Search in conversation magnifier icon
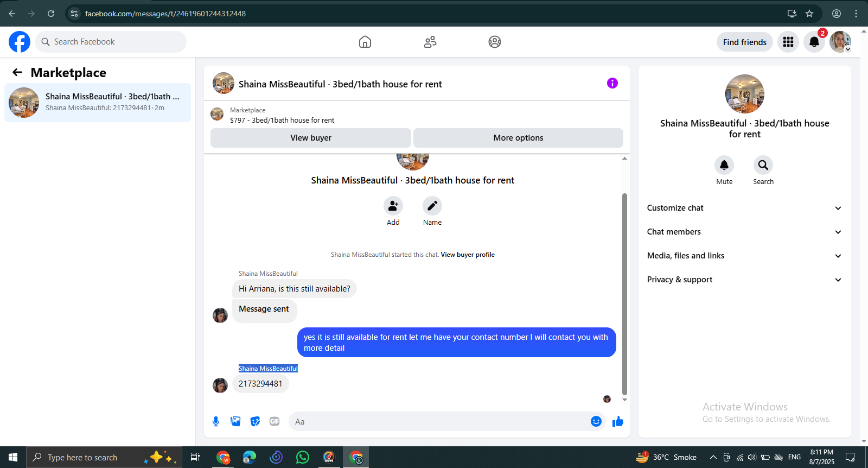Screen dimensions: 868x468 (x=763, y=165)
